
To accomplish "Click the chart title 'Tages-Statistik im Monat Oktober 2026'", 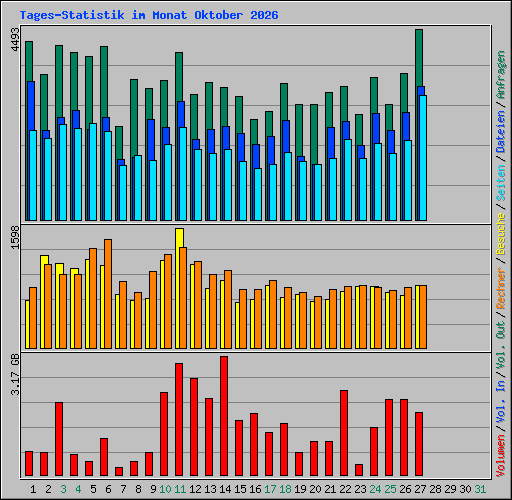I will click(149, 15).
